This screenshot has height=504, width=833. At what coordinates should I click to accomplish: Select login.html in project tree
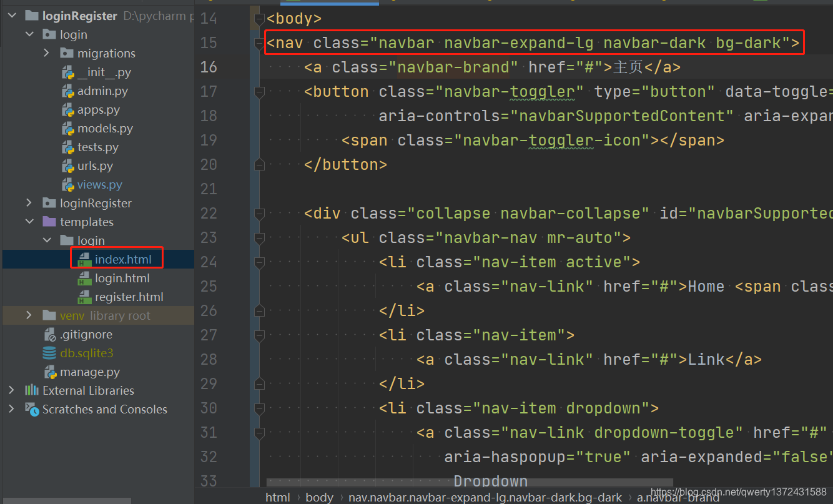point(122,278)
